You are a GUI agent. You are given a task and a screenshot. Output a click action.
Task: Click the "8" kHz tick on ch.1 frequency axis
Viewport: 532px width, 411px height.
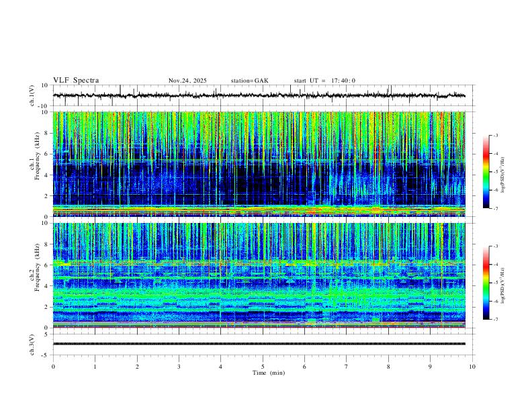point(46,133)
